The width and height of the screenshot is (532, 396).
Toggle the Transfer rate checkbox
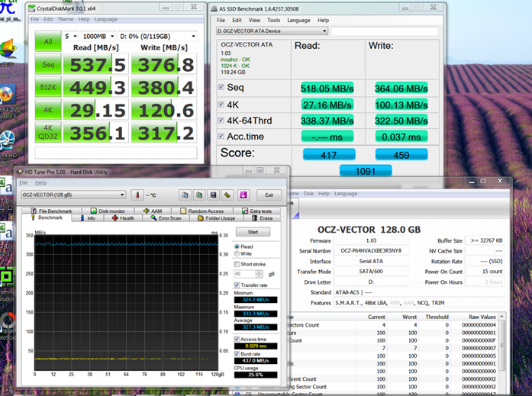tap(237, 285)
